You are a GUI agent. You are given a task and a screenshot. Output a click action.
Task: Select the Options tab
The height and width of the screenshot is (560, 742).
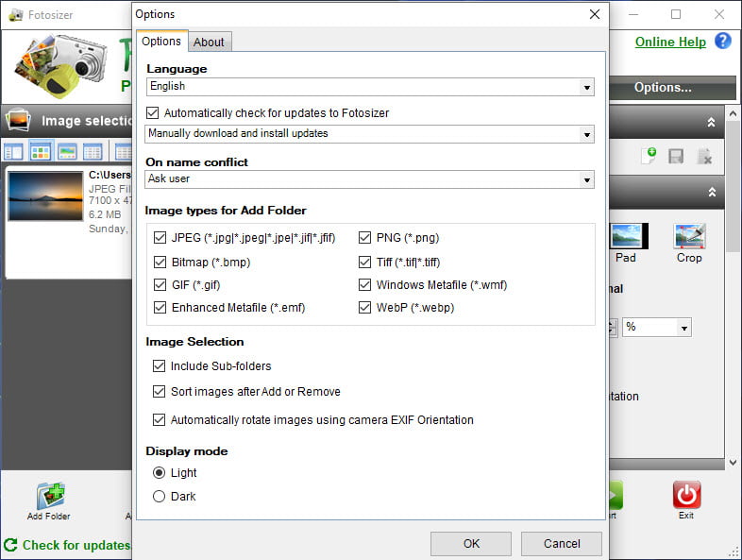(x=161, y=42)
